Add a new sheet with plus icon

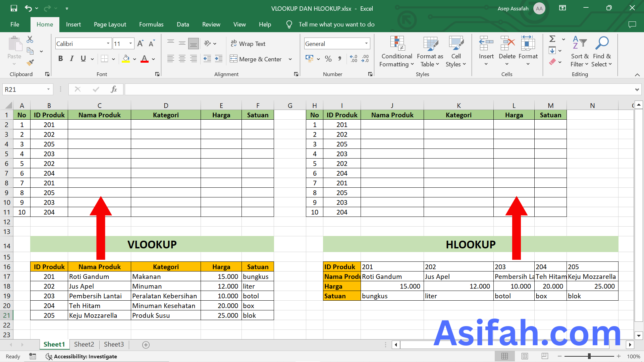coord(146,345)
